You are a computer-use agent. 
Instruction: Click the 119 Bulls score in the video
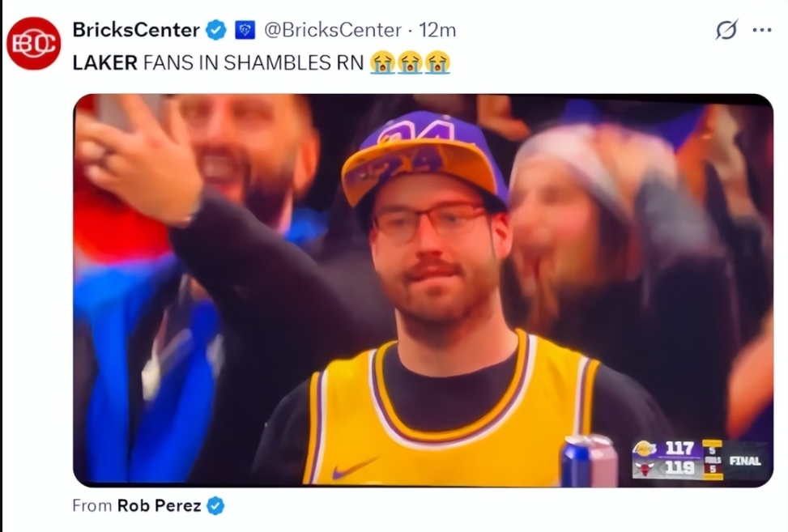[679, 468]
